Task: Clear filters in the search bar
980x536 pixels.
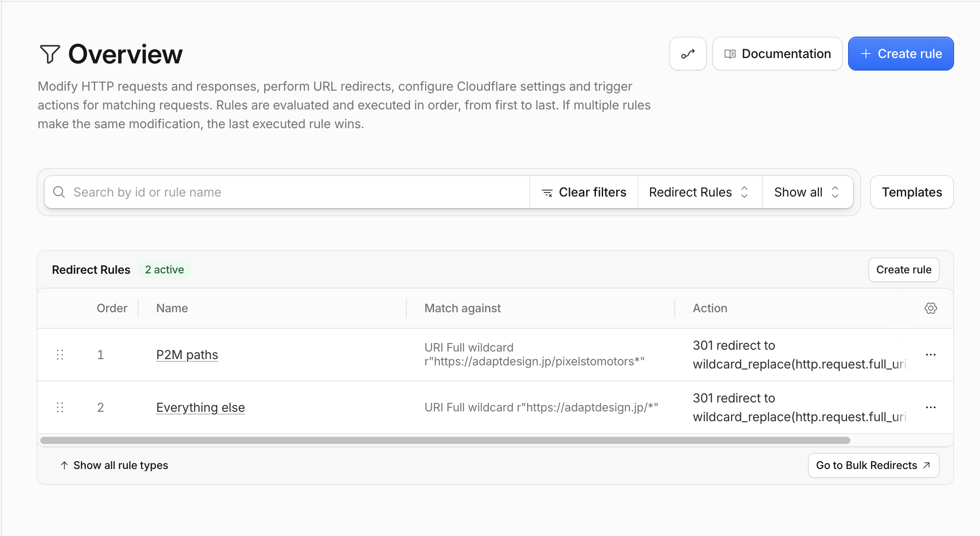Action: coord(584,192)
